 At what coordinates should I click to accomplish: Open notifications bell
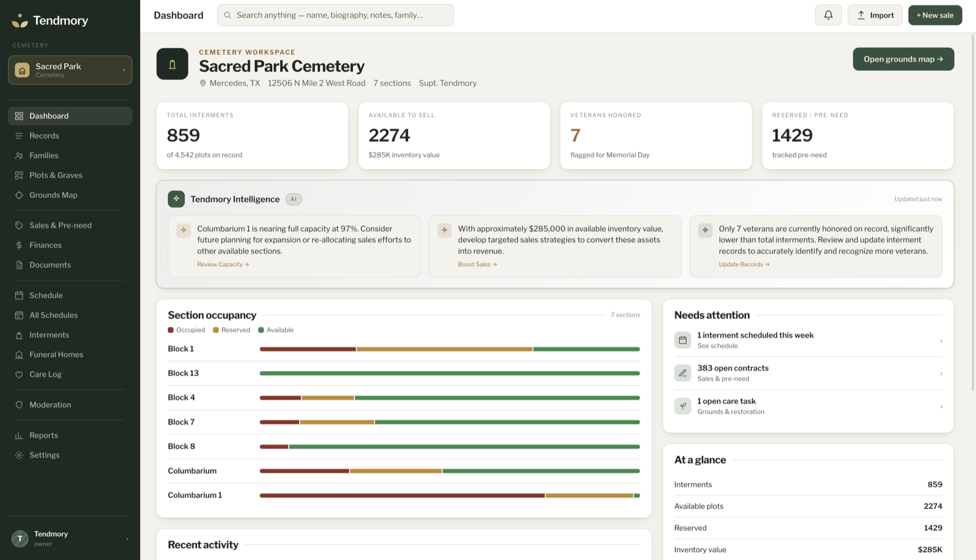pyautogui.click(x=828, y=15)
